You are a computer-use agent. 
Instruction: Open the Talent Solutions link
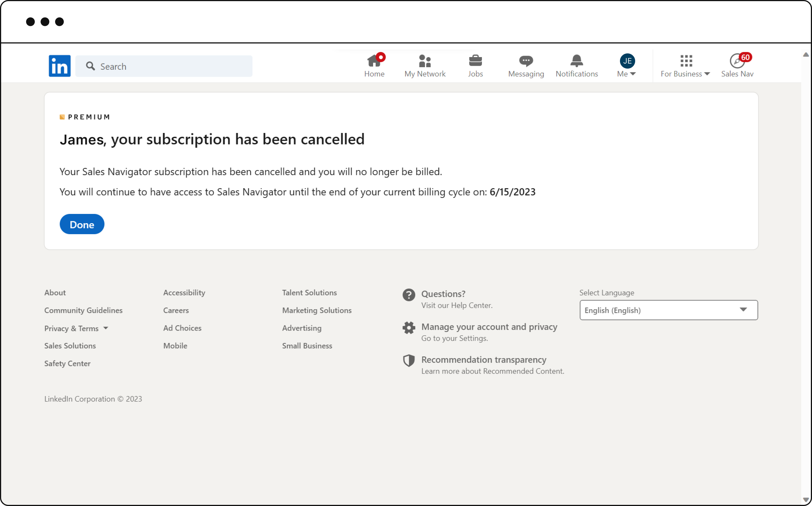coord(309,292)
